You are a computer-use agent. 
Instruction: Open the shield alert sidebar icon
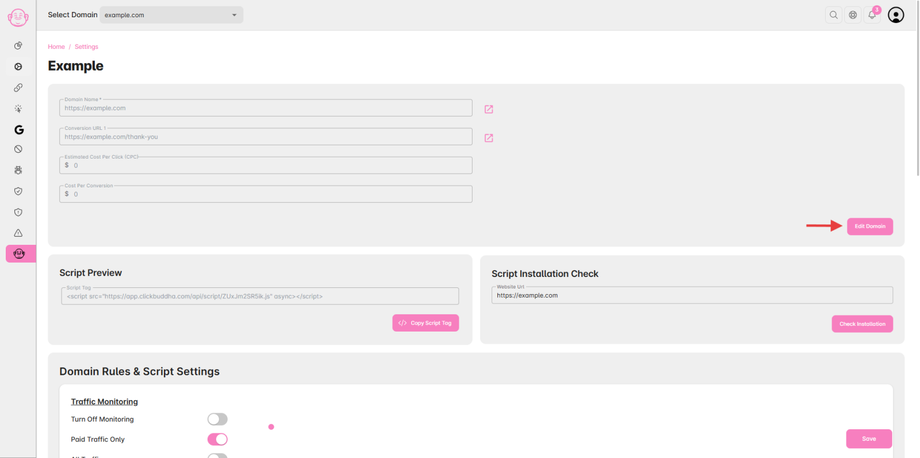click(18, 212)
